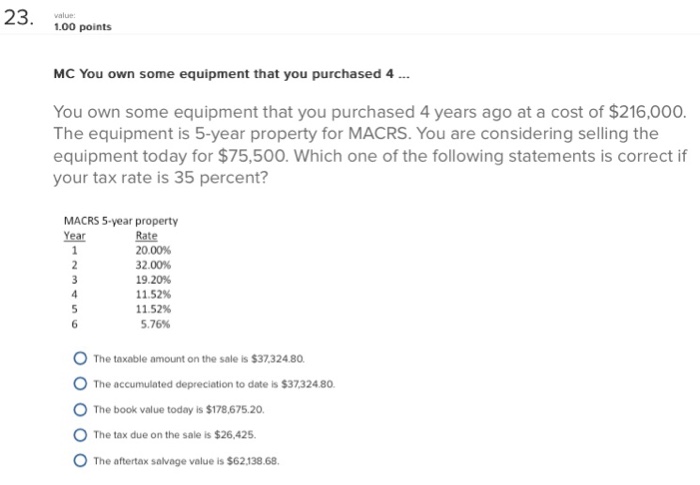700x485 pixels.
Task: Click the question number 23
Action: point(19,18)
